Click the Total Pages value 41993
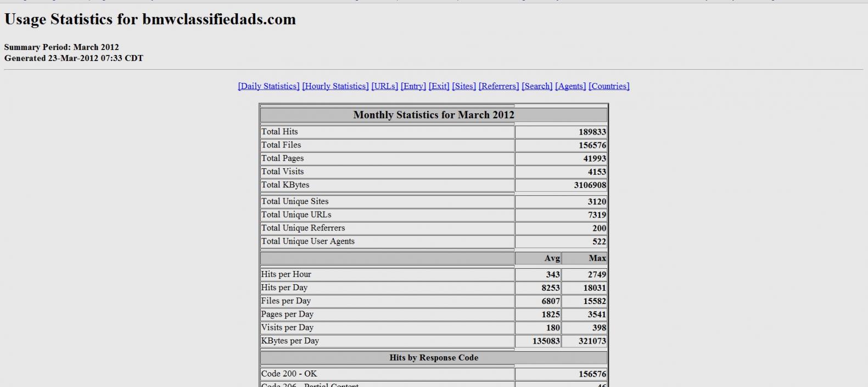This screenshot has width=868, height=387. (x=594, y=158)
